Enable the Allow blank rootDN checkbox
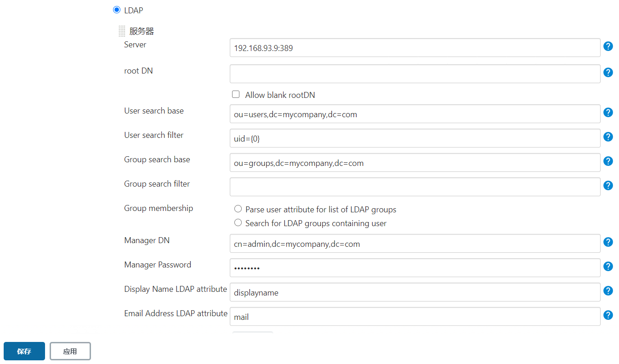Image resolution: width=619 pixels, height=364 pixels. pyautogui.click(x=236, y=94)
